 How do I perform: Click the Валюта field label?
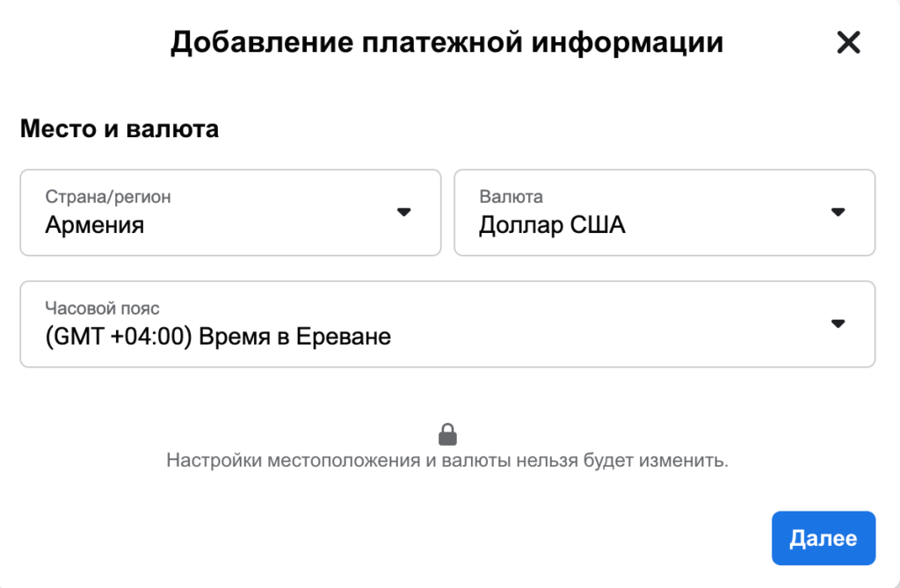511,197
